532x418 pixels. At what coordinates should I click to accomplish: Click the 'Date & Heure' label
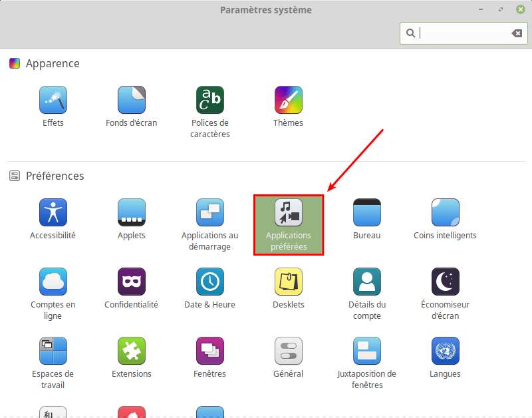(209, 305)
